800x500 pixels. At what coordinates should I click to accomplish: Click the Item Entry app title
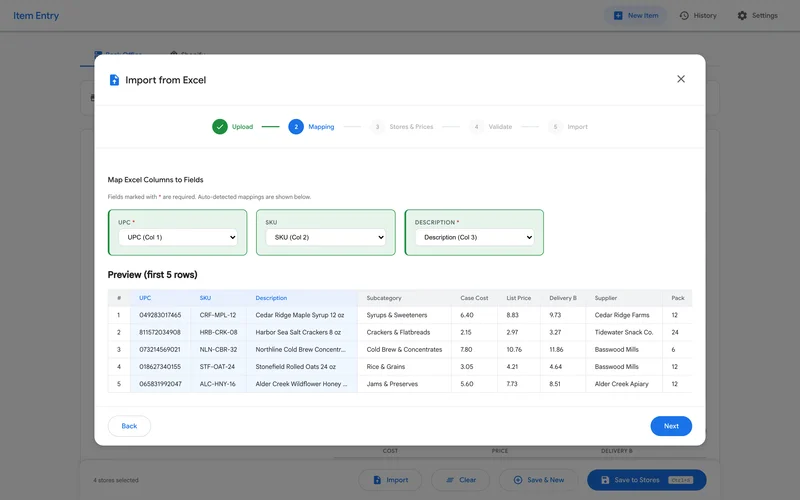[x=36, y=16]
